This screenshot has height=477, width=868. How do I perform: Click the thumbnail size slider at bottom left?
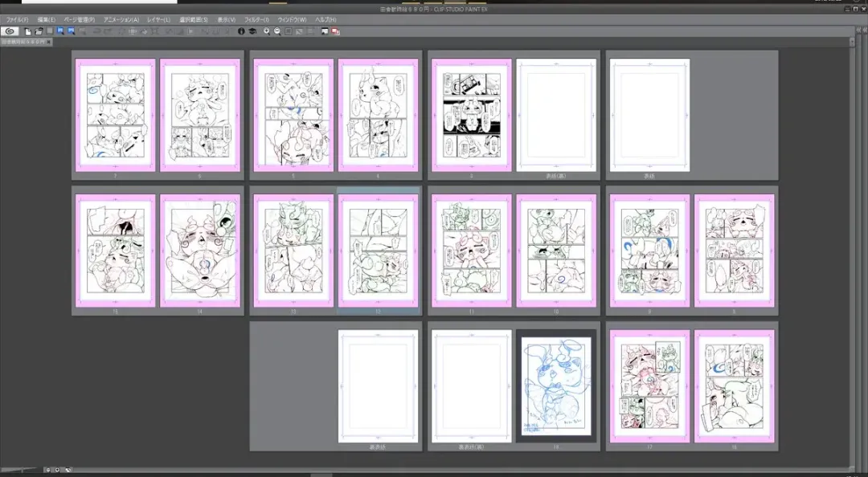tap(20, 469)
